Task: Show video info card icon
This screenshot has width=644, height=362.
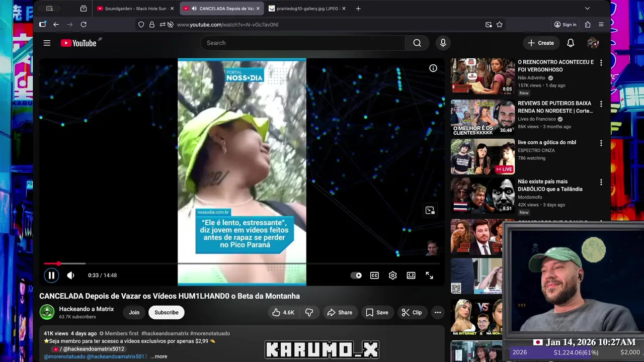Action: 433,68
